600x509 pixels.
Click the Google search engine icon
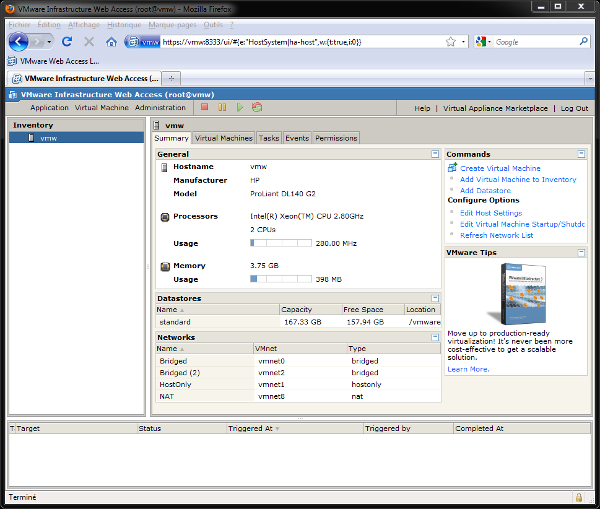click(481, 41)
